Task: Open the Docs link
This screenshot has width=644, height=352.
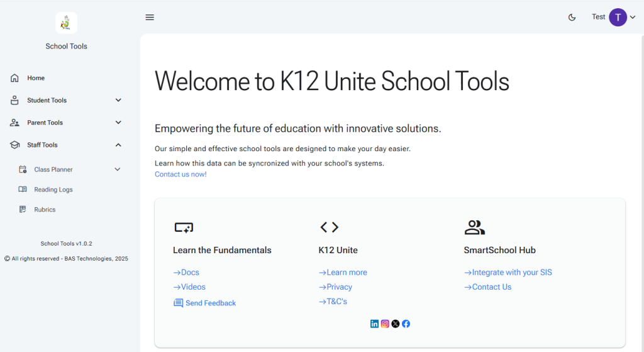Action: click(x=187, y=273)
